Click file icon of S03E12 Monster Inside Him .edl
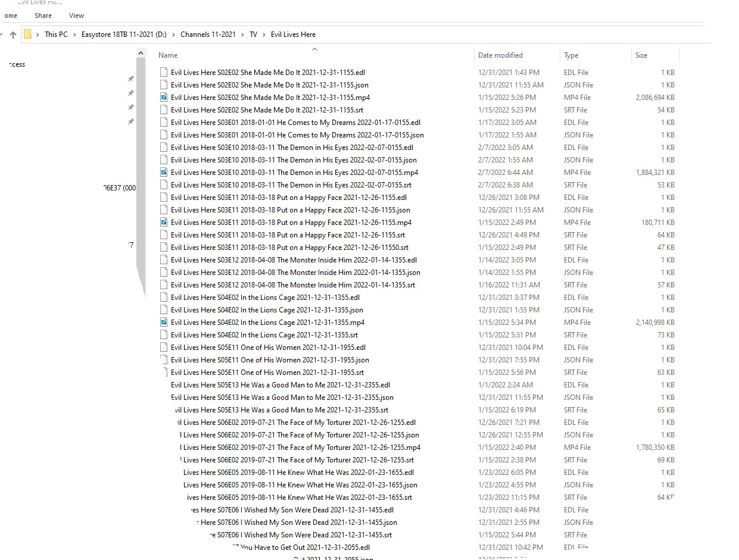This screenshot has height=560, width=739. pos(164,259)
